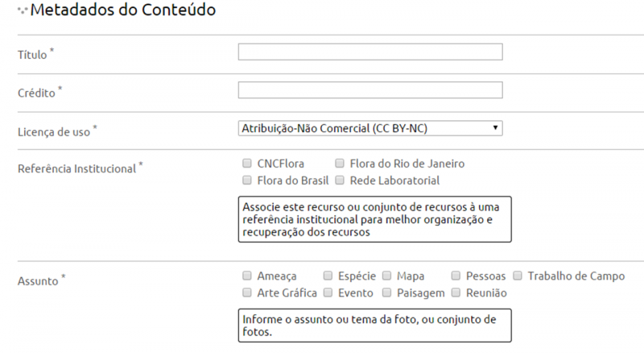The height and width of the screenshot is (353, 644).
Task: Enable the Trabalho de Campo checkbox
Action: click(x=518, y=276)
